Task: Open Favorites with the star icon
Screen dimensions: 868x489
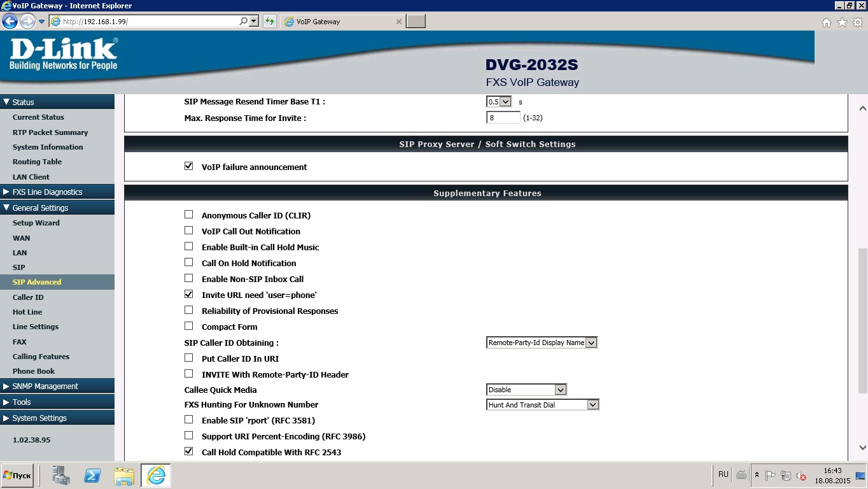Action: [842, 22]
